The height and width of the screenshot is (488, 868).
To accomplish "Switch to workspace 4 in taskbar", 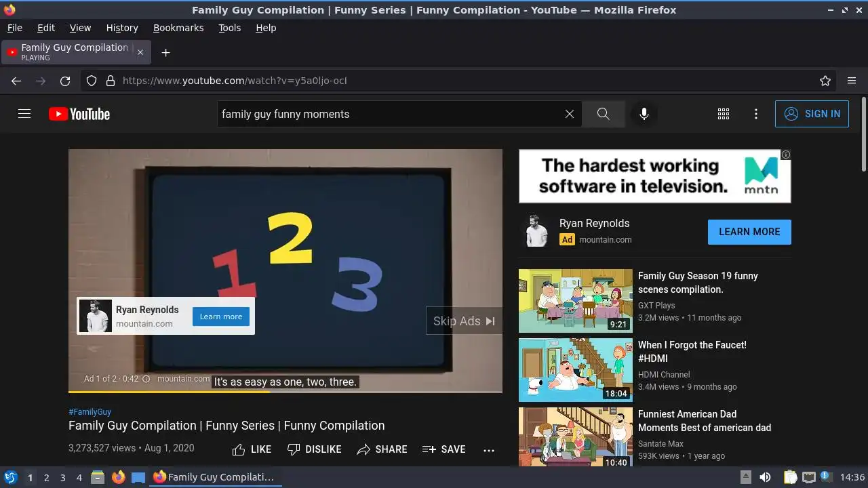I will [79, 478].
